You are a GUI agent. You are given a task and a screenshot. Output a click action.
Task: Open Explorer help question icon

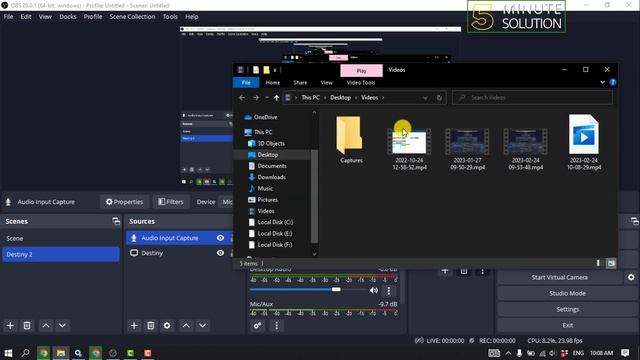point(613,82)
